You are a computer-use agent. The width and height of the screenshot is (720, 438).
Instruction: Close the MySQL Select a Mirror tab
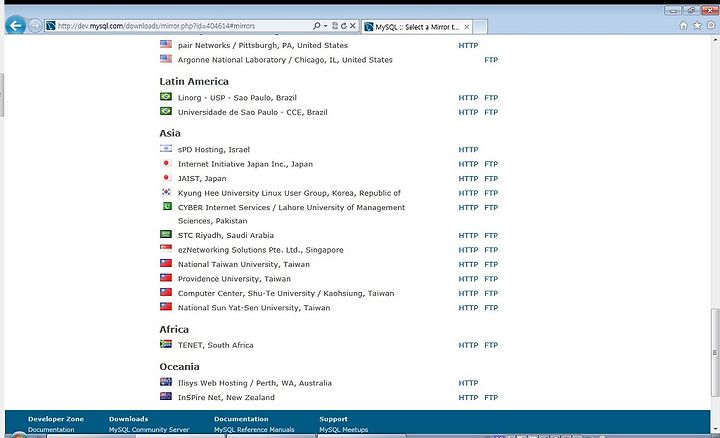pos(467,27)
